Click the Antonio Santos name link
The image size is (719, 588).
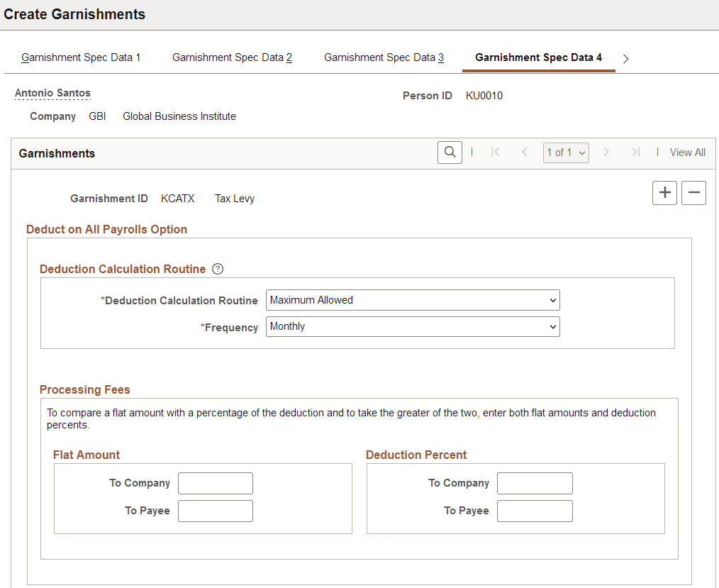(x=52, y=93)
